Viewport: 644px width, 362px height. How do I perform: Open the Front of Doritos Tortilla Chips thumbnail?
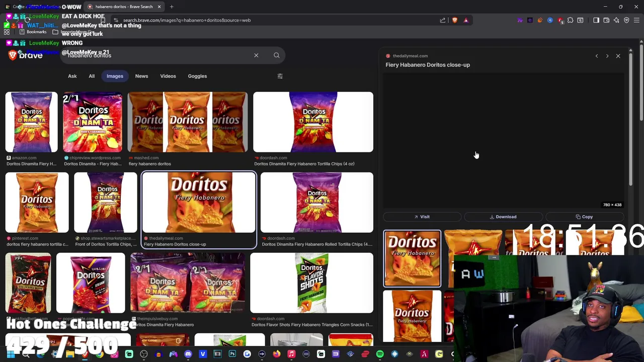105,203
